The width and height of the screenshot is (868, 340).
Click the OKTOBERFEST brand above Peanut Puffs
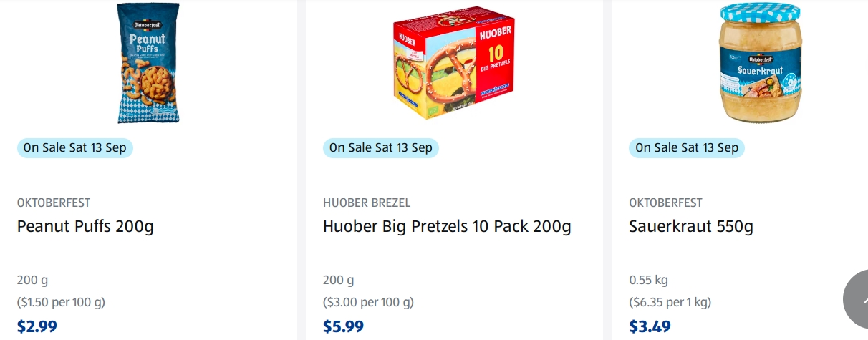54,203
